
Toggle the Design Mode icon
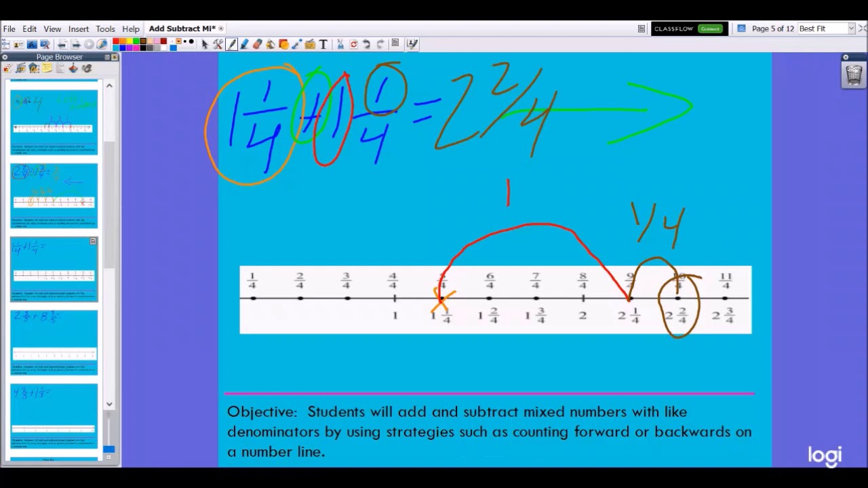412,43
